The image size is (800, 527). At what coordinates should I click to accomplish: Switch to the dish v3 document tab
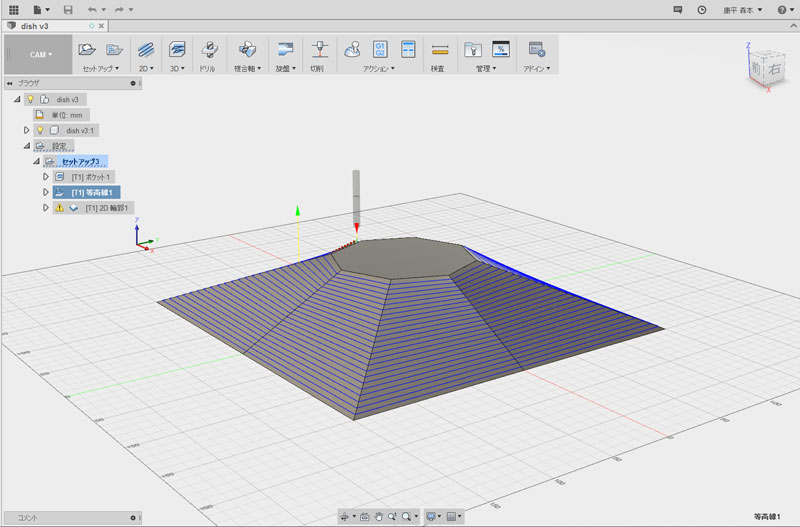coord(34,26)
